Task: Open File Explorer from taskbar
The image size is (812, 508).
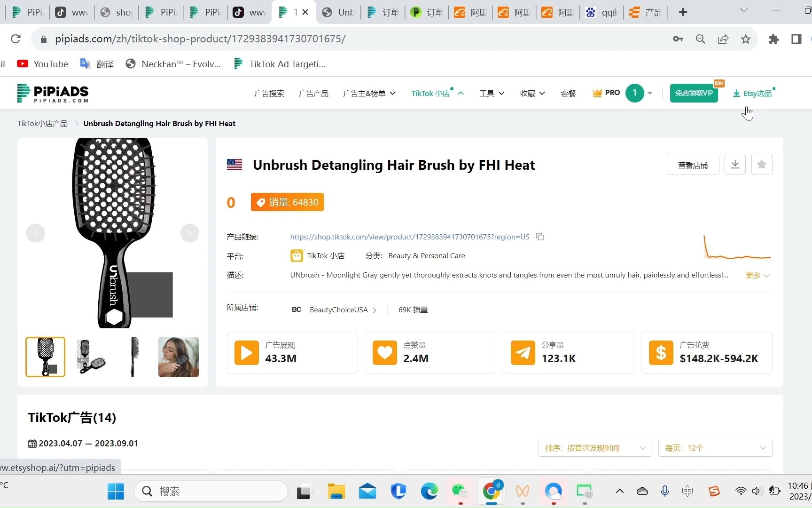Action: 336,492
